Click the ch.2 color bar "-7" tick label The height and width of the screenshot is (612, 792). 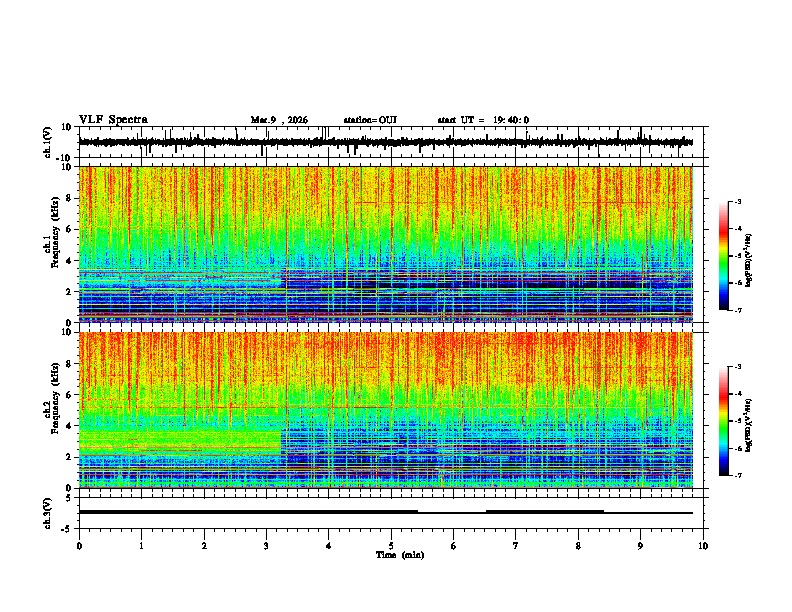737,475
